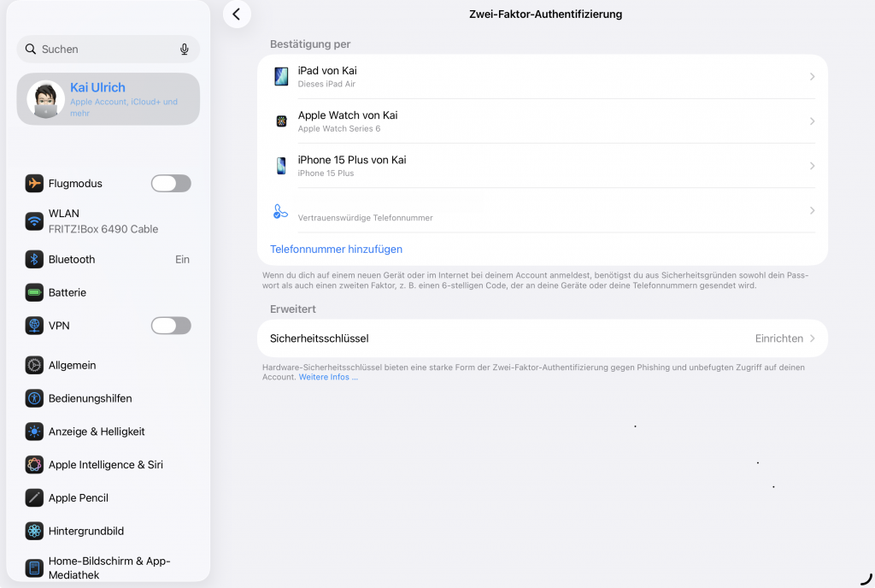Tap Telefonnummer hinzufügen link
Screen dimensions: 875x588
336,250
